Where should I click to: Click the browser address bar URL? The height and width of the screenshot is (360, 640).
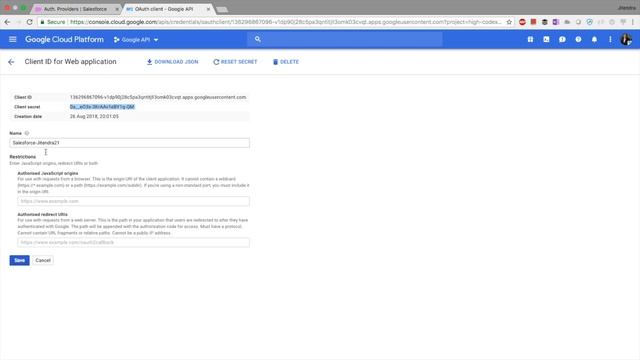click(x=286, y=22)
